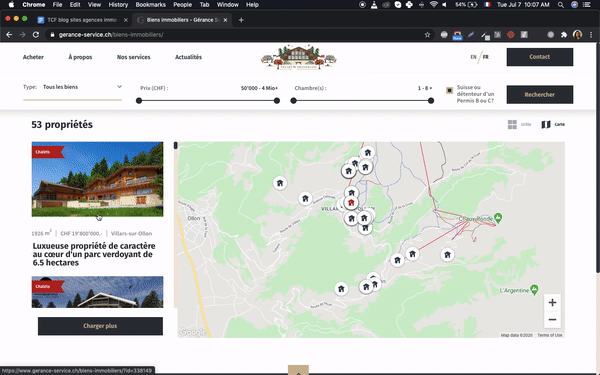The height and width of the screenshot is (375, 600).
Task: Open the Apple menu
Action: [x=11, y=5]
